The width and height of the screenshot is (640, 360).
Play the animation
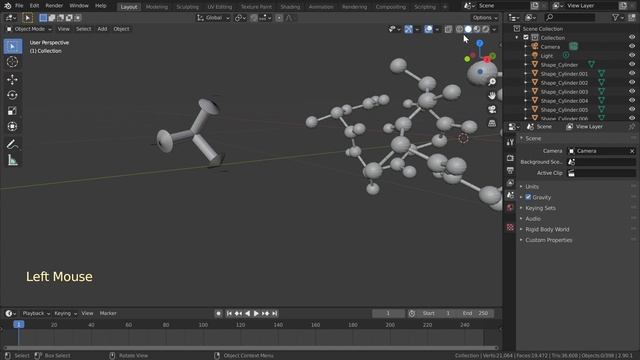256,313
